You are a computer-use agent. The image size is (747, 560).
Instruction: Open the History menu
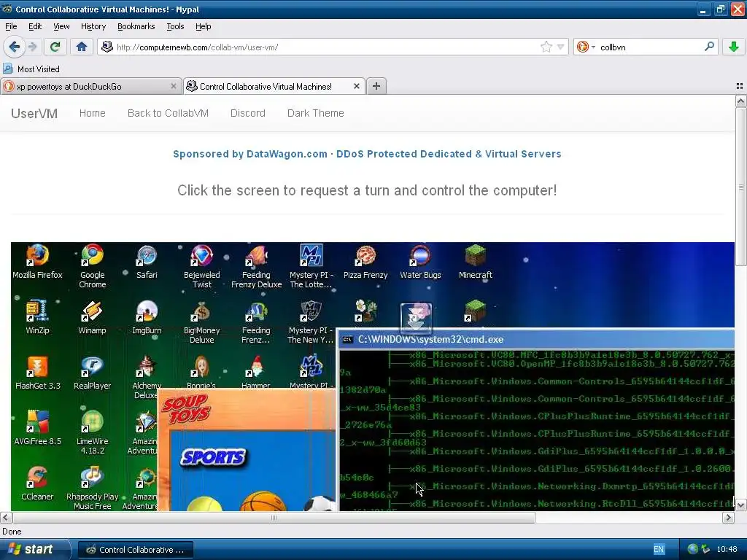pos(93,26)
